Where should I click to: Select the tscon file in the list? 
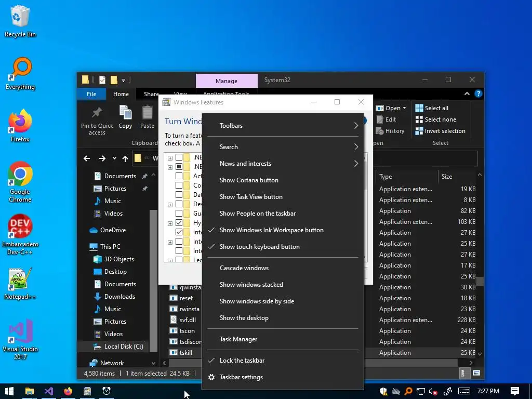pos(187,331)
